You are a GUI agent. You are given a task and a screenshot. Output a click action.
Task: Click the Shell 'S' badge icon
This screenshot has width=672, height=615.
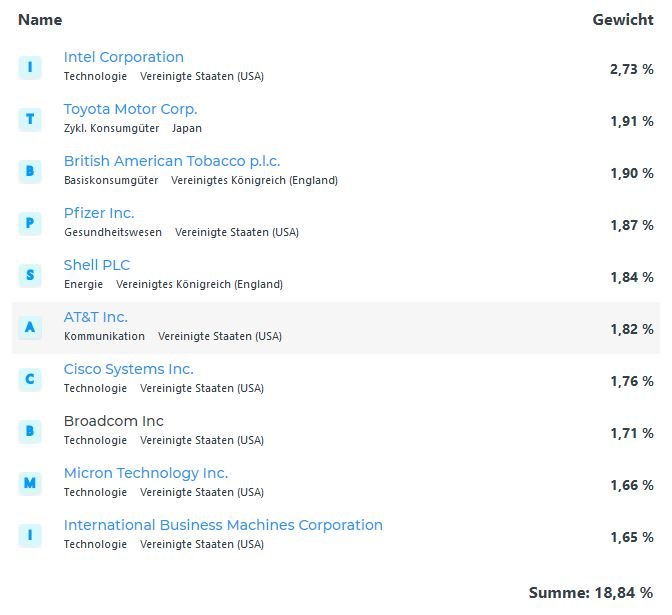click(30, 275)
